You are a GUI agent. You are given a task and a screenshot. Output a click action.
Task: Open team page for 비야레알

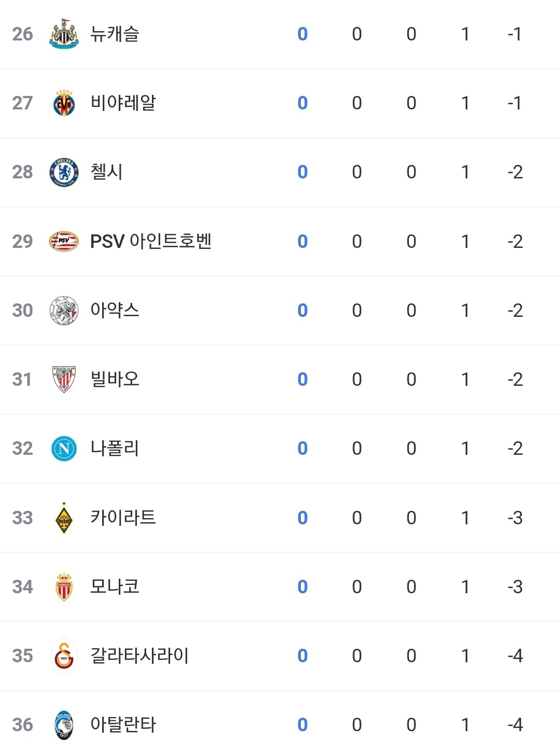point(123,103)
